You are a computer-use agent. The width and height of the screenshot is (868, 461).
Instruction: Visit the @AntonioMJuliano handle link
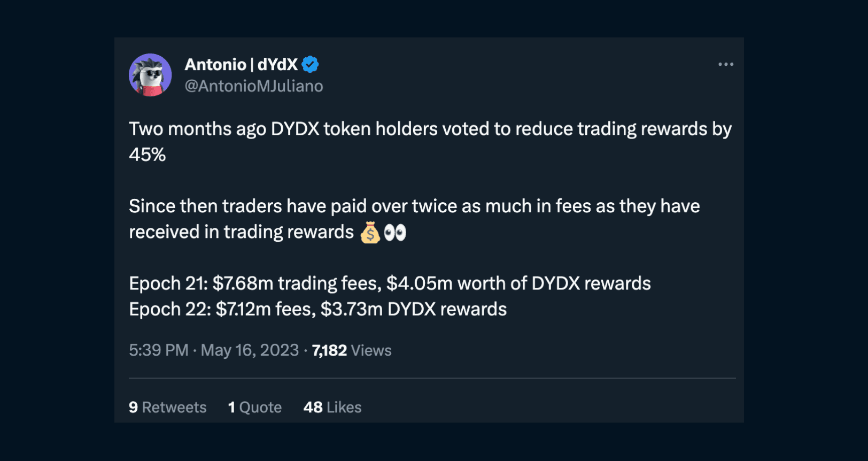pos(253,86)
